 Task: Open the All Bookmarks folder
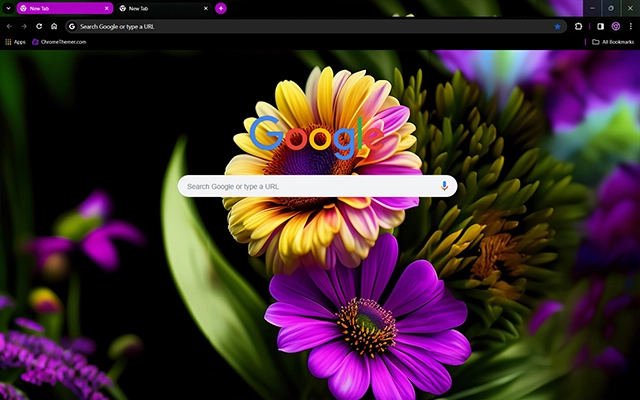[613, 42]
